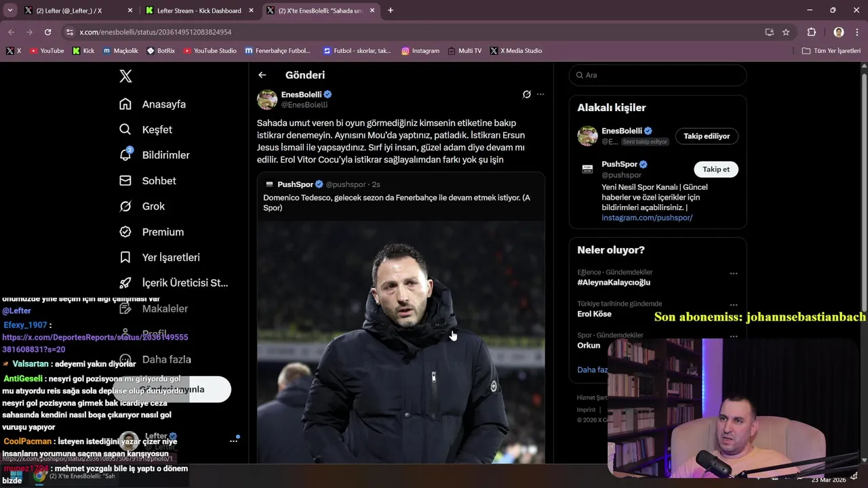868x488 pixels.
Task: Click EnesBolelli avatar on post
Action: click(267, 100)
